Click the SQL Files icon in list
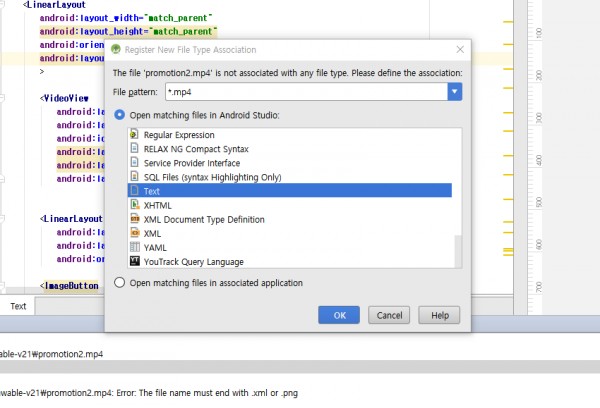This screenshot has width=600, height=408. [134, 176]
